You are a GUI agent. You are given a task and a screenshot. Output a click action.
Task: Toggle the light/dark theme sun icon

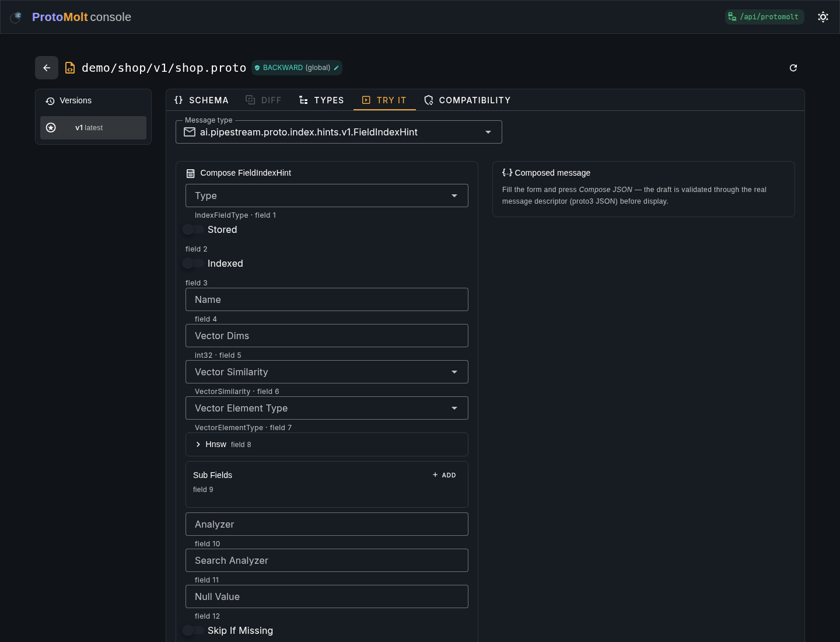[823, 17]
